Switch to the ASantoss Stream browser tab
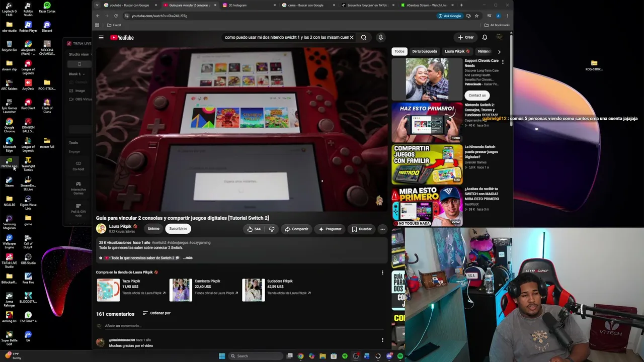This screenshot has width=644, height=362. click(x=427, y=5)
